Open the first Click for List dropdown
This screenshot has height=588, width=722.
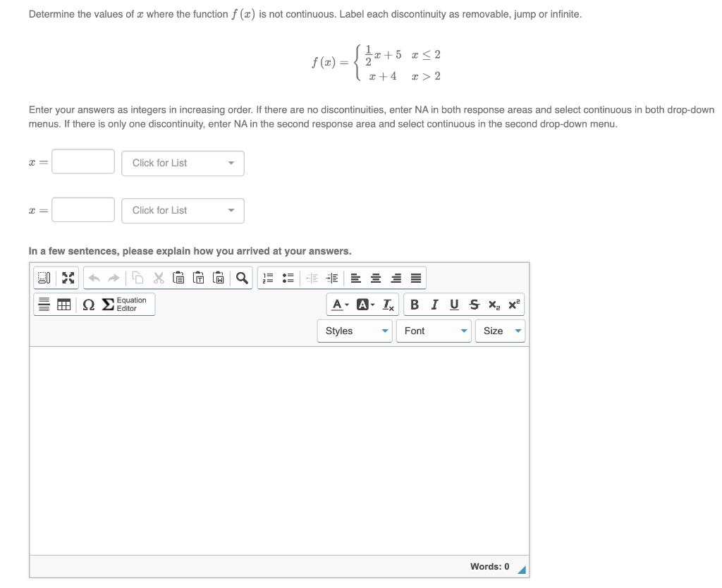click(x=183, y=163)
